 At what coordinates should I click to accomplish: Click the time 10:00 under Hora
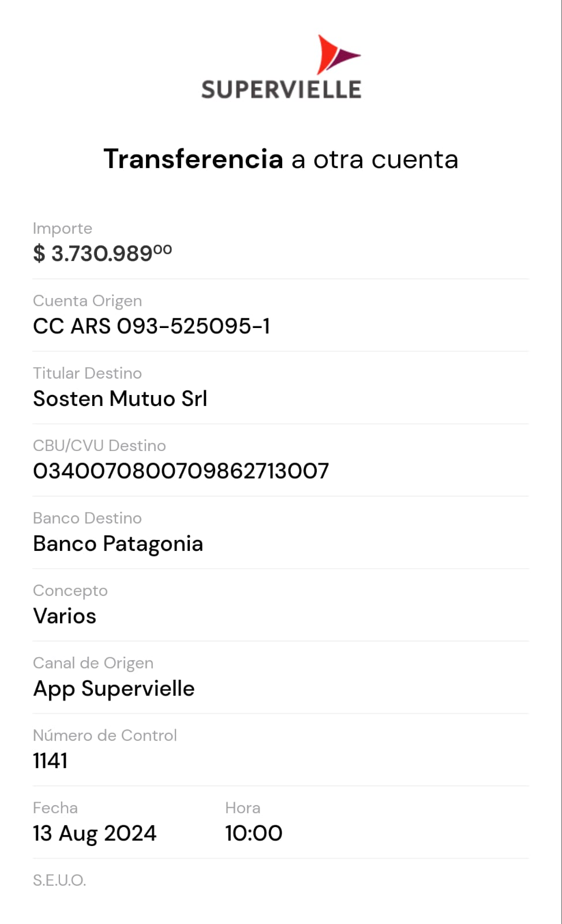(x=253, y=833)
